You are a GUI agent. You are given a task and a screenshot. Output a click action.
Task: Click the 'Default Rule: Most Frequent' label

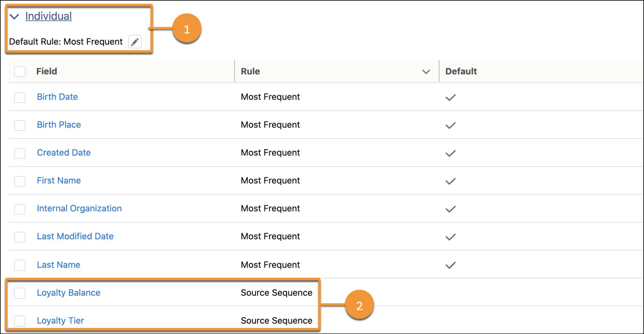66,42
